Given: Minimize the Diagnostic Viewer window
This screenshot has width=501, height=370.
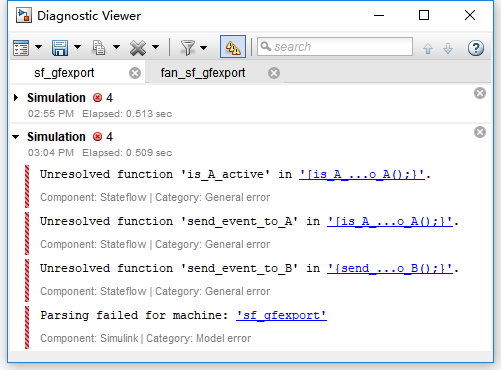Looking at the screenshot, I should [x=379, y=15].
